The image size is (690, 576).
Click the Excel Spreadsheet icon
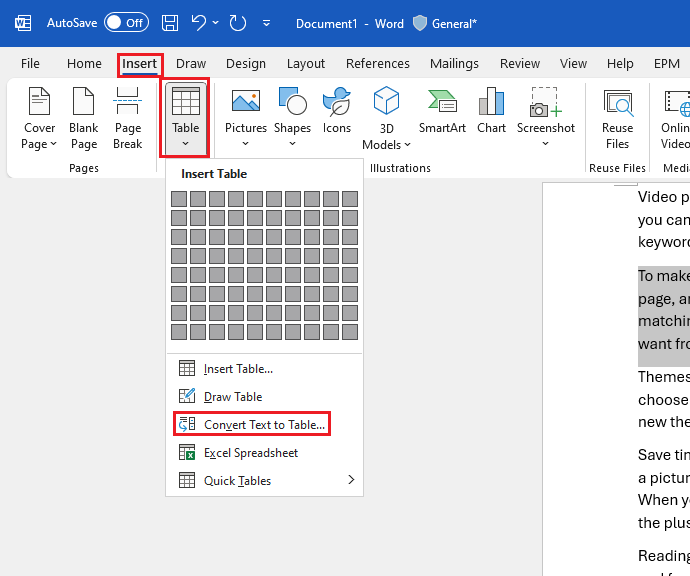187,452
